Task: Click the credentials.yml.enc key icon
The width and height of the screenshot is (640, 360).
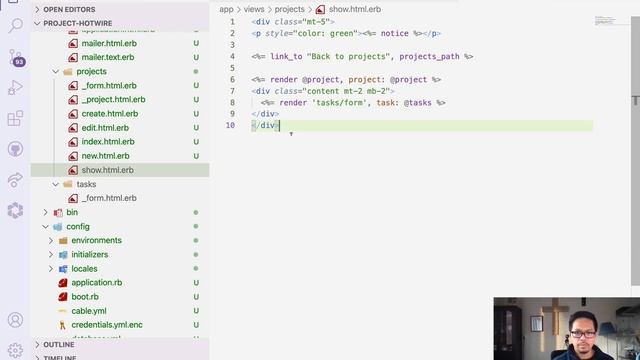Action: tap(62, 325)
